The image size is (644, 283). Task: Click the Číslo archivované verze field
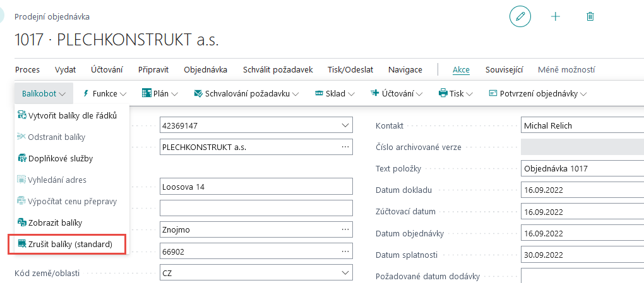pyautogui.click(x=582, y=147)
